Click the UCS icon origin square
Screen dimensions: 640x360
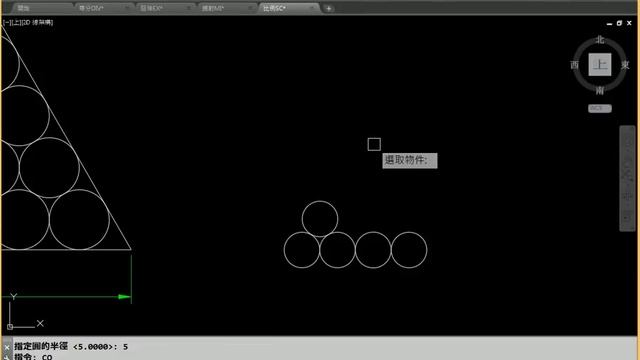(10, 327)
